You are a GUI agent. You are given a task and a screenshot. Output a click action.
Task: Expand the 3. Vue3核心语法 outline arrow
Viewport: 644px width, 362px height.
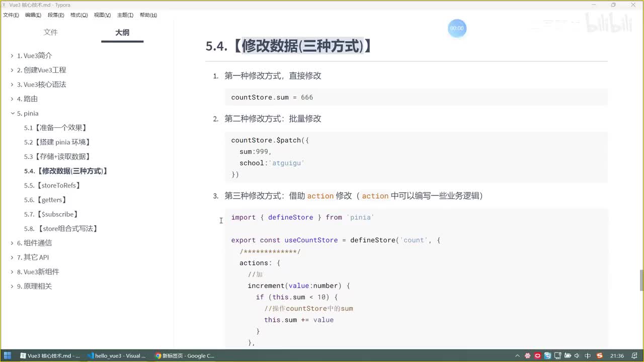[12, 84]
